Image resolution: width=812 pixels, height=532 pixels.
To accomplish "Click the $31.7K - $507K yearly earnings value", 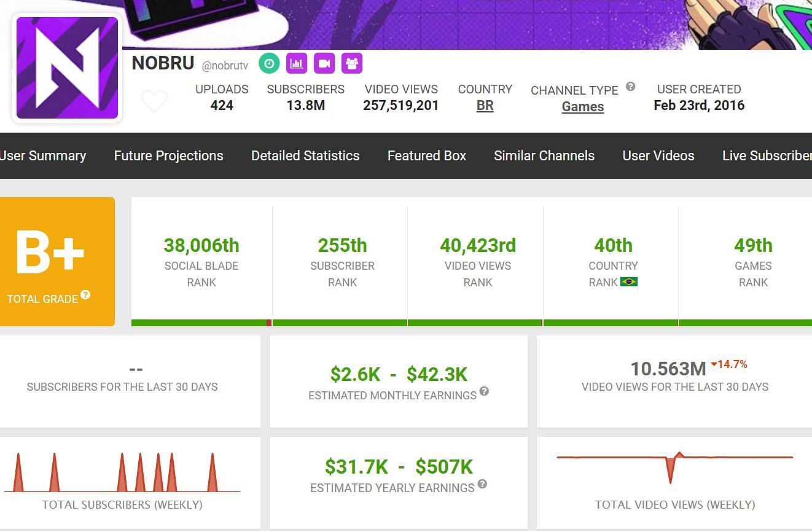I will click(399, 467).
